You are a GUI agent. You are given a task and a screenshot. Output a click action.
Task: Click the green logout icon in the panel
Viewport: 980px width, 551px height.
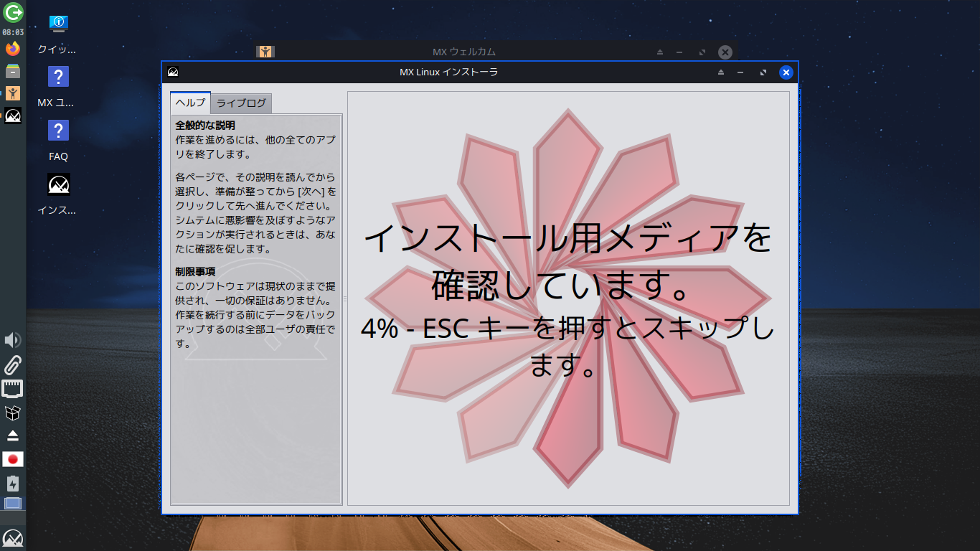pos(13,12)
